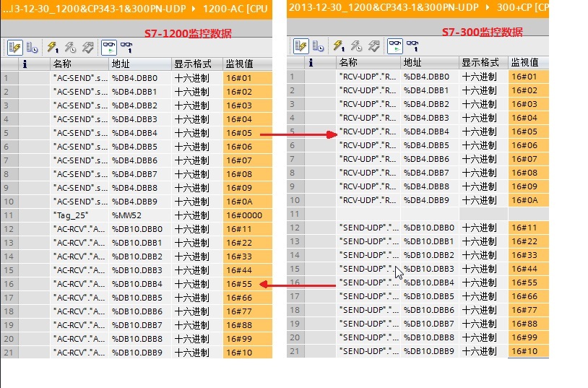
Task: Click 显示格式 column header in S7-300 table
Action: (484, 62)
